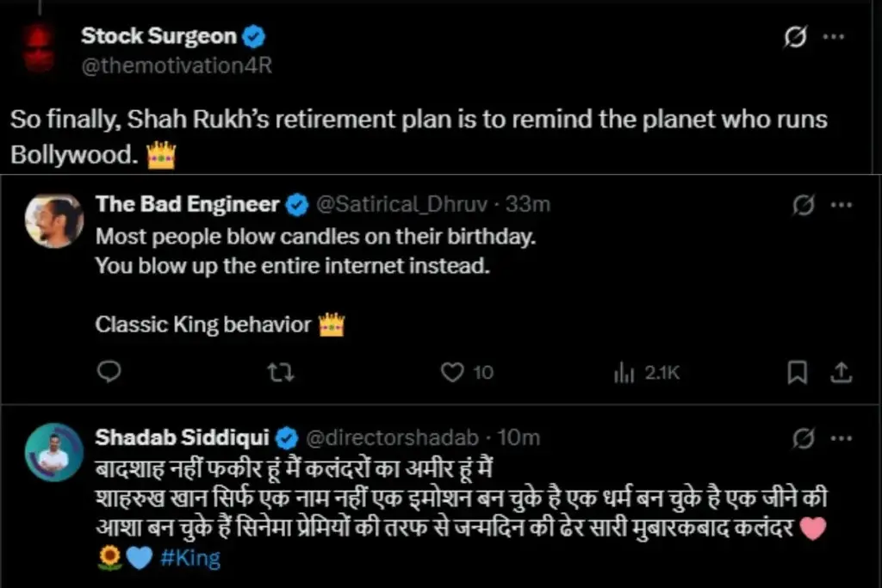Open the share icon on the birthday tweet
This screenshot has width=882, height=588.
(x=841, y=372)
